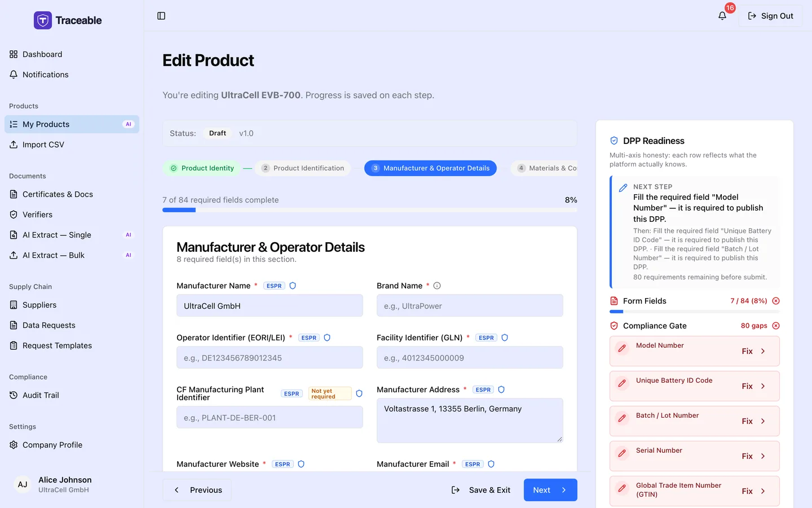Click the ESPR badge next to Manufacturer Name
Viewport: 812px width, 508px height.
click(274, 286)
